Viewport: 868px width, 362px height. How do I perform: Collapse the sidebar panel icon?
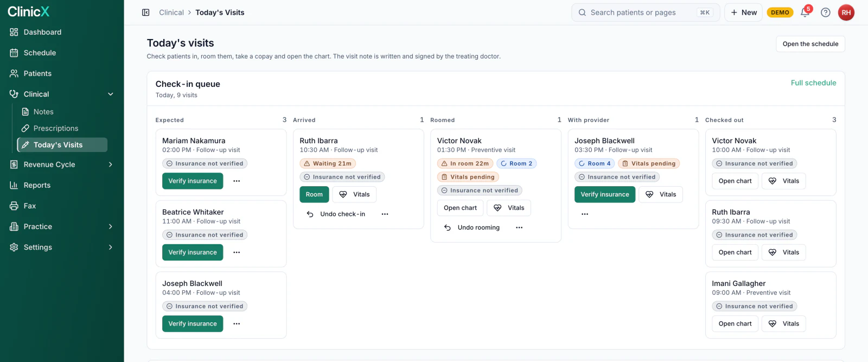146,12
